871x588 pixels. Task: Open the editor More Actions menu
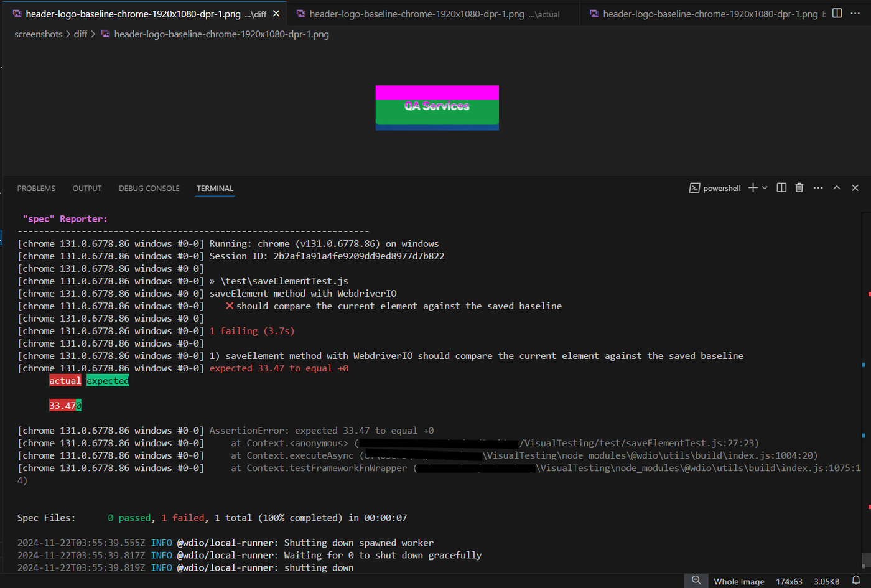pyautogui.click(x=855, y=14)
